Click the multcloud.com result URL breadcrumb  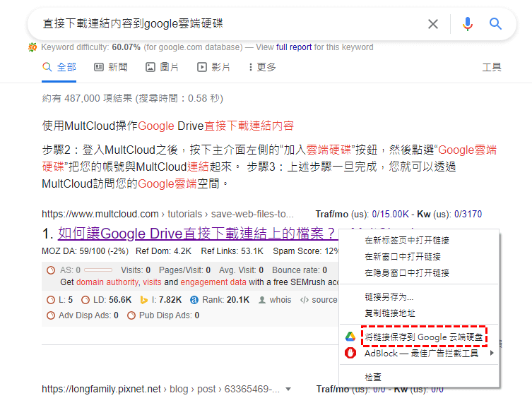coord(167,215)
